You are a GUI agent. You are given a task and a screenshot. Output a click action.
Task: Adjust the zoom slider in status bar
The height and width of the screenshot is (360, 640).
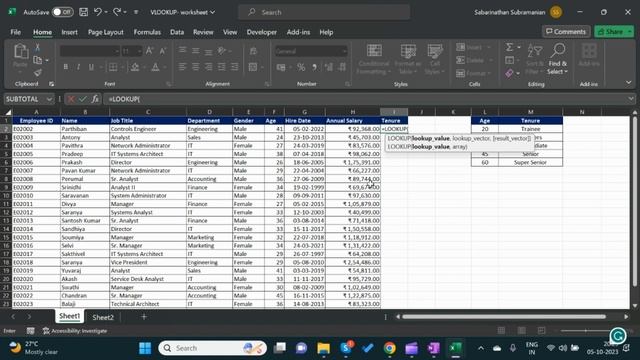(586, 331)
